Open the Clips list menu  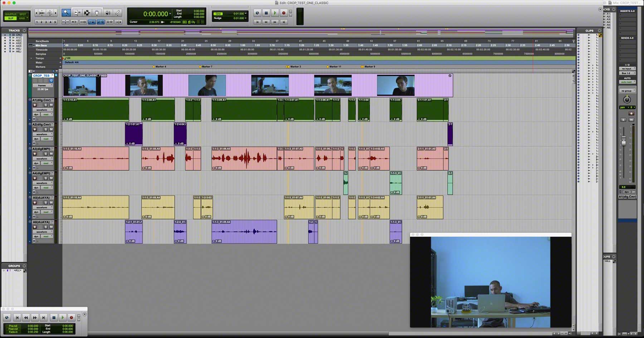tap(600, 30)
